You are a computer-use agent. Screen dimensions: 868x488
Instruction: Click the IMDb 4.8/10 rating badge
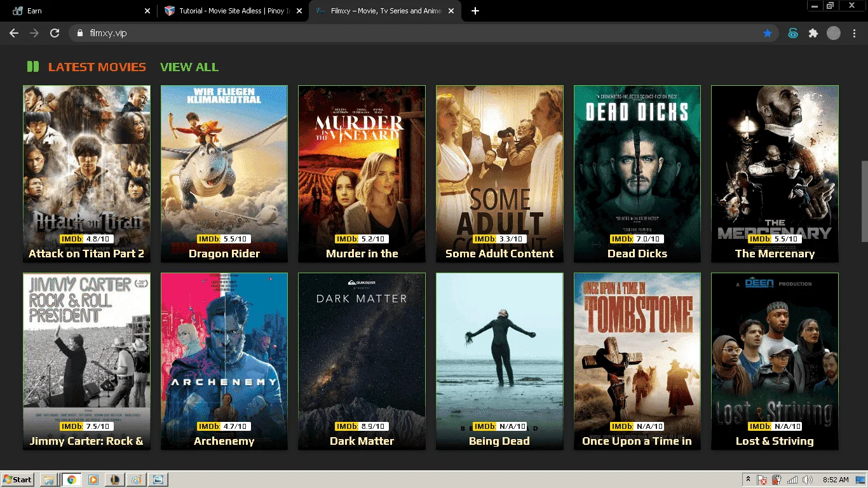(x=86, y=239)
